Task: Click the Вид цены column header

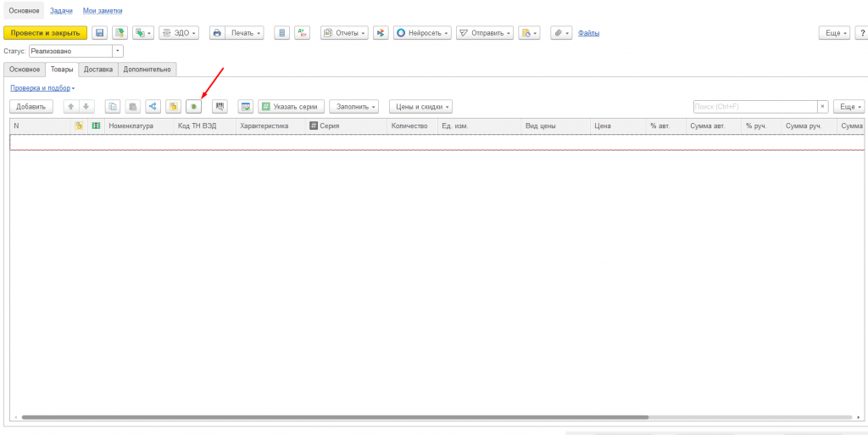Action: [555, 126]
